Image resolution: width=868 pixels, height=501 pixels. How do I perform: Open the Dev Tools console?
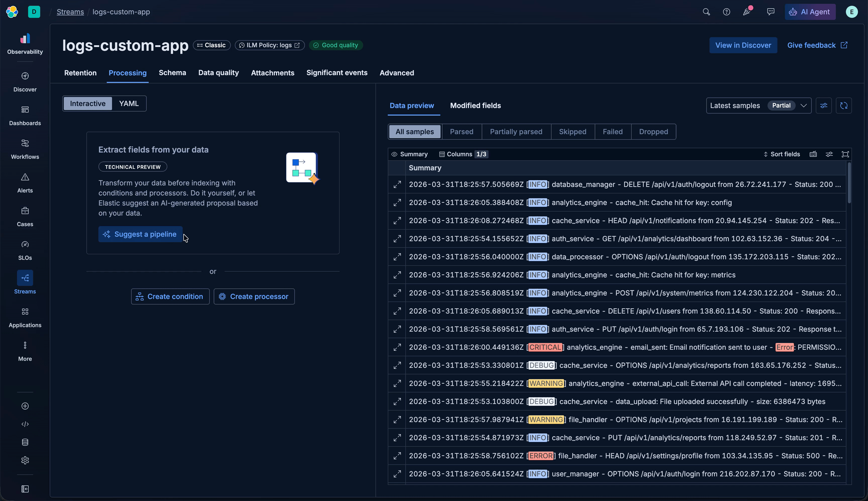(25, 424)
